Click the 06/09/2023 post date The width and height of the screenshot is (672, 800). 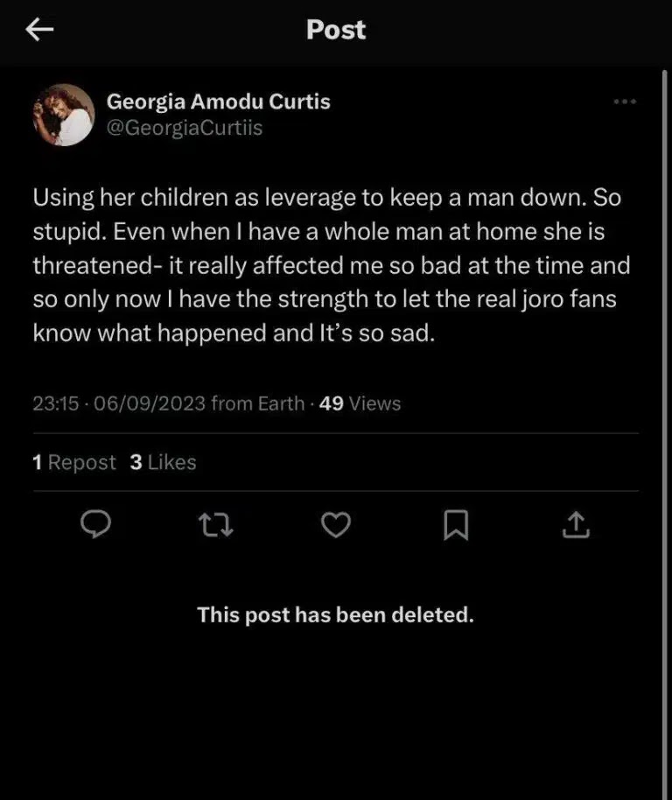pos(149,404)
